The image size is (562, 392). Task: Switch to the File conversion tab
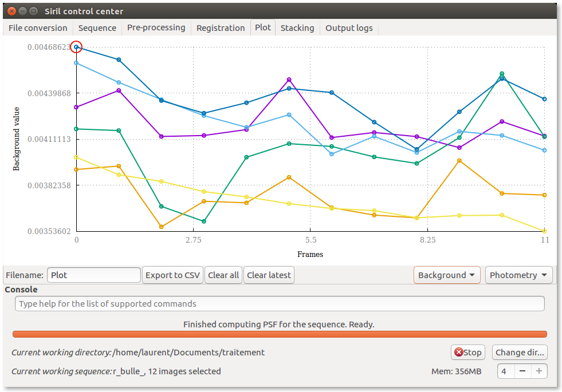[x=38, y=28]
